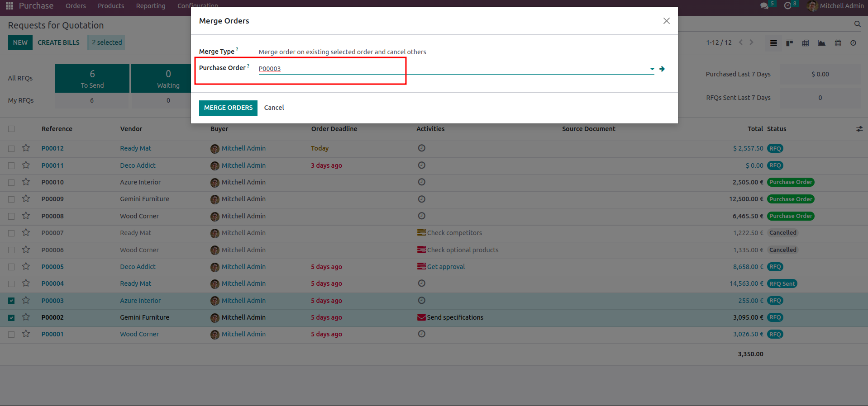Click the NEW button
The image size is (868, 406).
coord(20,42)
